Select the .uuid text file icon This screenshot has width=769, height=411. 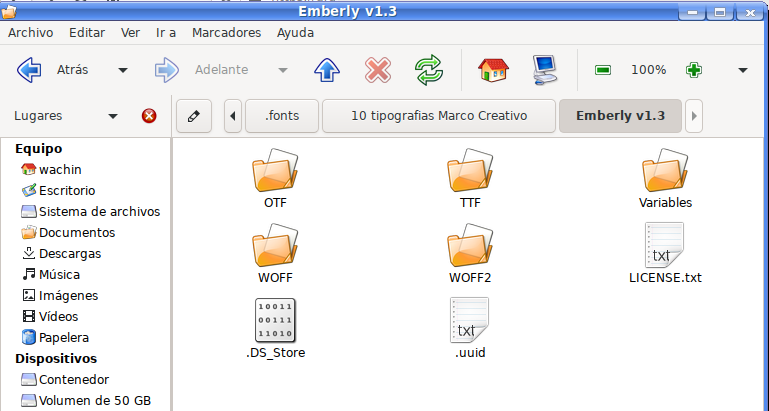click(469, 320)
